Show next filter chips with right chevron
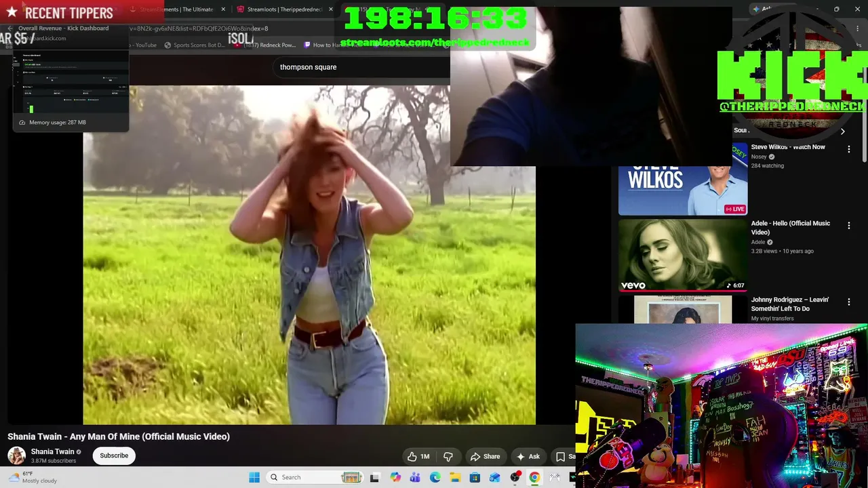The image size is (868, 488). [x=842, y=131]
